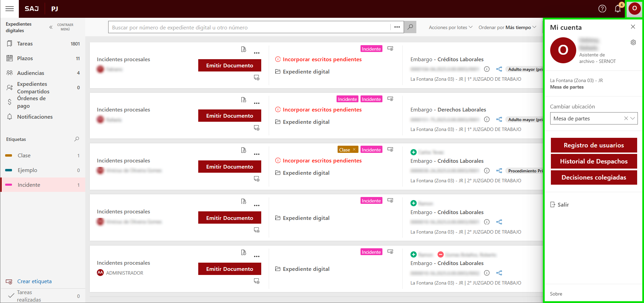Open the hamburger main menu
The height and width of the screenshot is (303, 644).
[x=10, y=9]
